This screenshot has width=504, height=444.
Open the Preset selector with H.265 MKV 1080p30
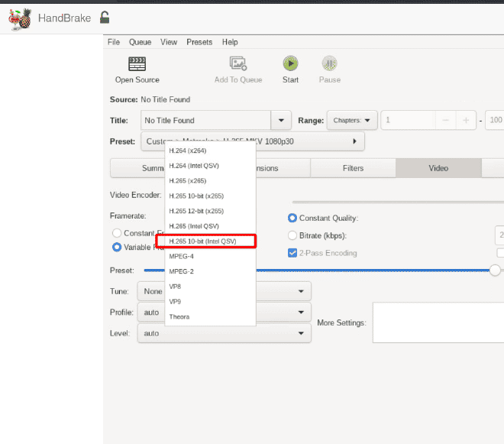click(x=253, y=141)
